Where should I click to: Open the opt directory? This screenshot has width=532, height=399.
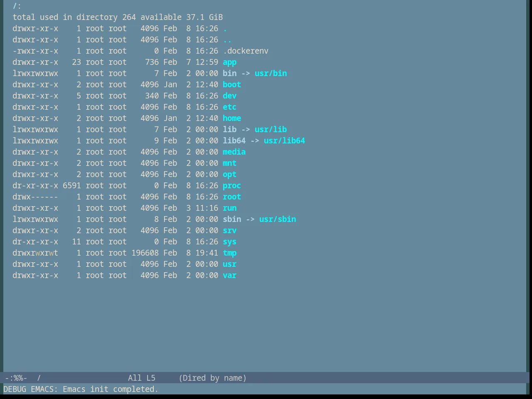(229, 175)
